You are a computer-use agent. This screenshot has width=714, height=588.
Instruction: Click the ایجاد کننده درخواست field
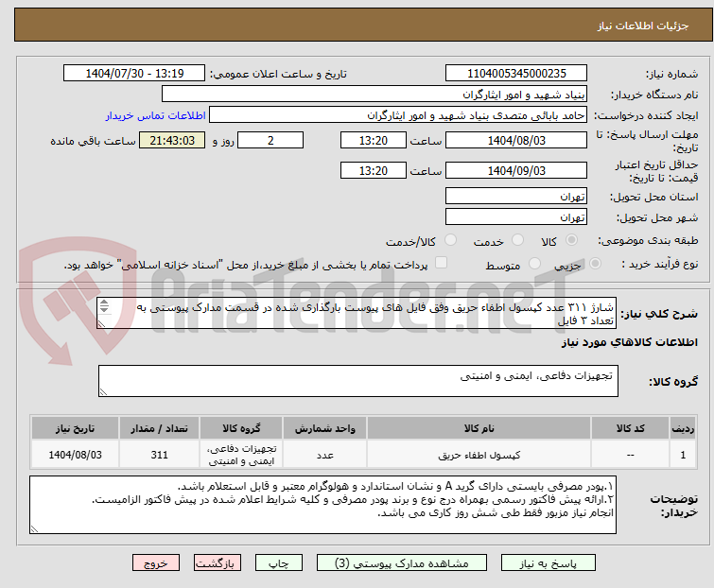tap(398, 115)
